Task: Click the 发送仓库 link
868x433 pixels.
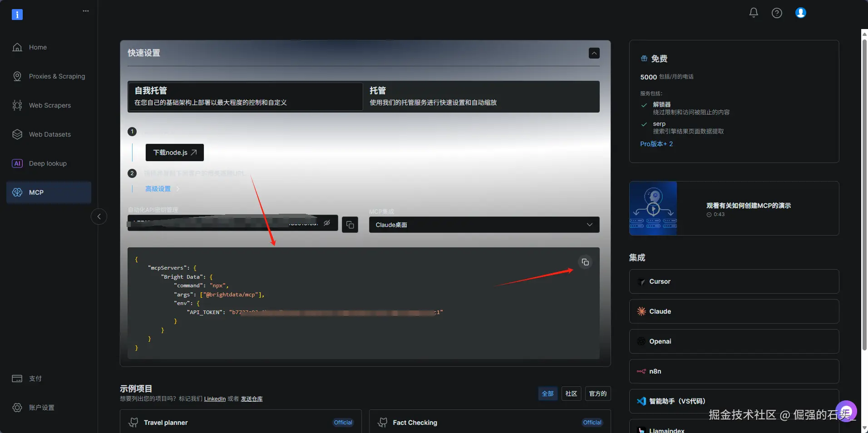Action: coord(252,399)
